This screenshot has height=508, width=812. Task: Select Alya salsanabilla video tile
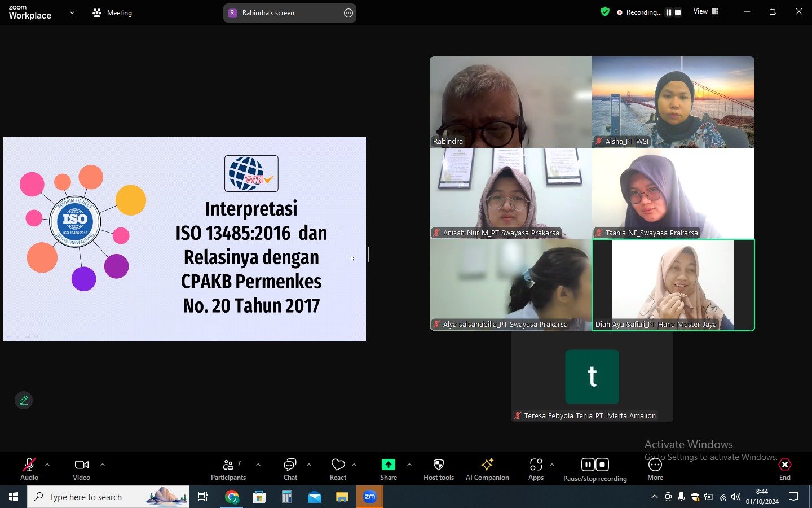coord(511,285)
